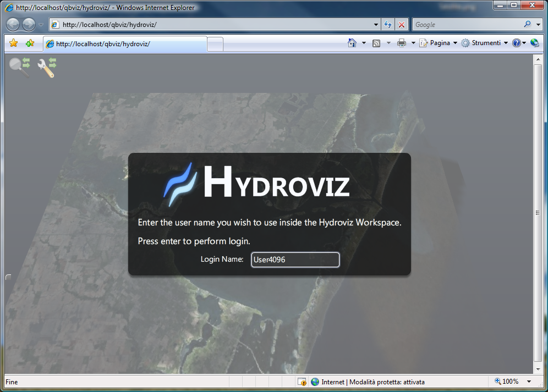This screenshot has height=392, width=548.
Task: Expand the Home button dropdown arrow
Action: click(x=364, y=43)
